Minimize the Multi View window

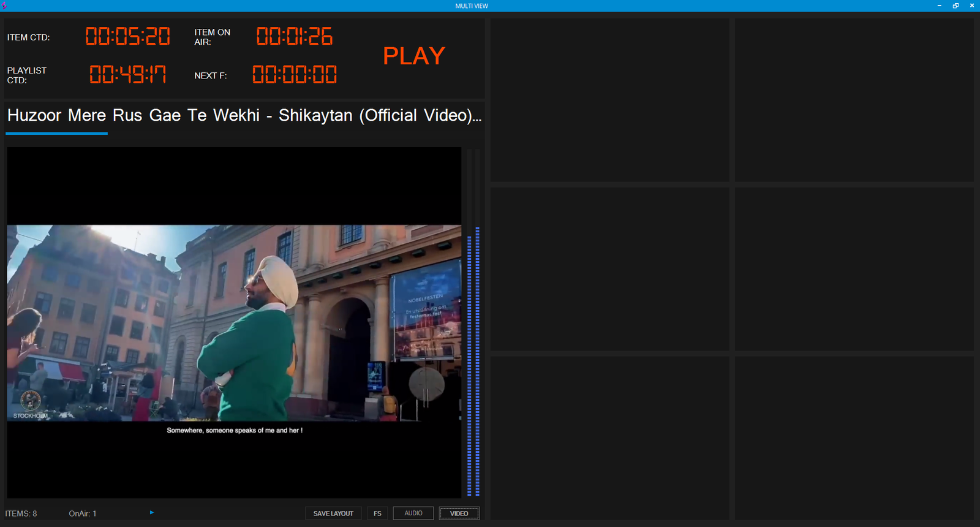pyautogui.click(x=939, y=6)
